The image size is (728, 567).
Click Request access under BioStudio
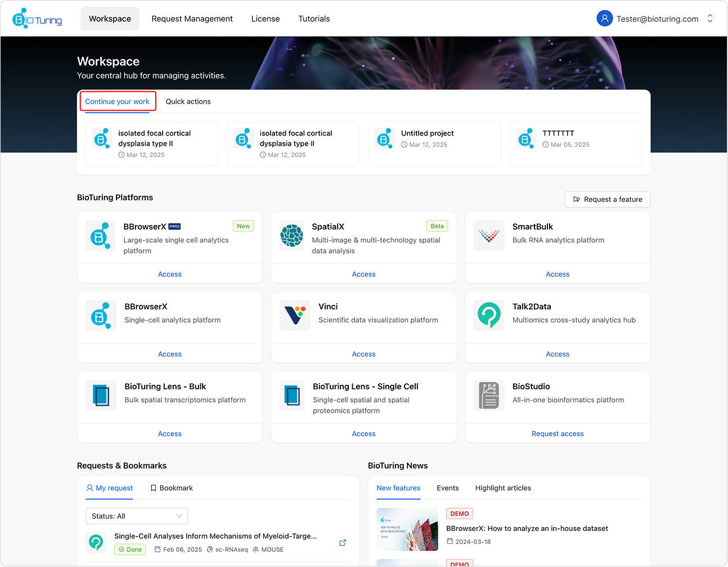click(557, 434)
